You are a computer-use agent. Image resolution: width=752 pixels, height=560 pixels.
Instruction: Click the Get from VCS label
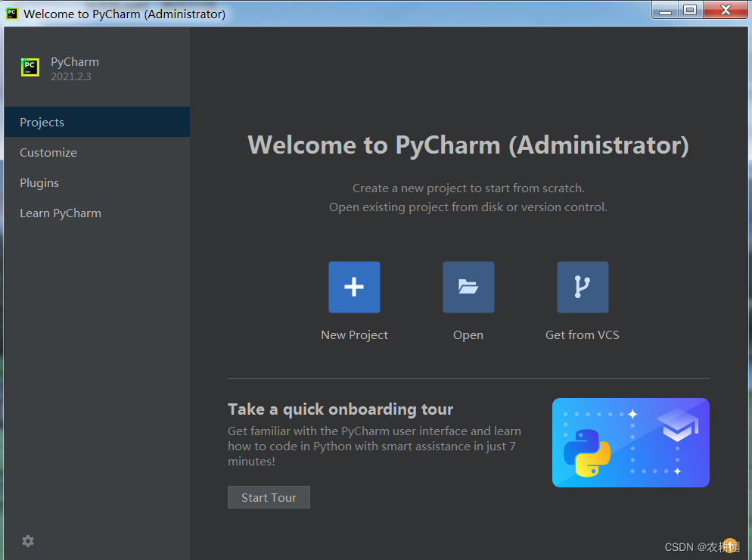[x=583, y=335]
